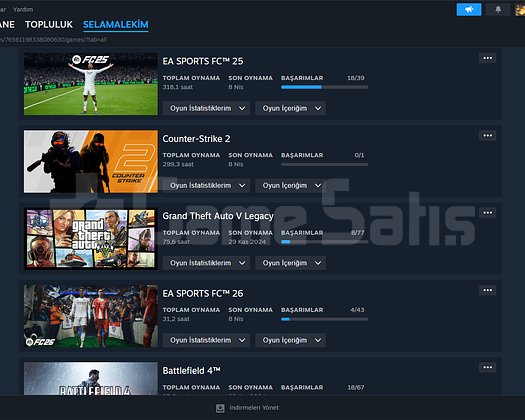Image resolution: width=525 pixels, height=420 pixels.
Task: Open the user avatar at top right
Action: (x=520, y=10)
